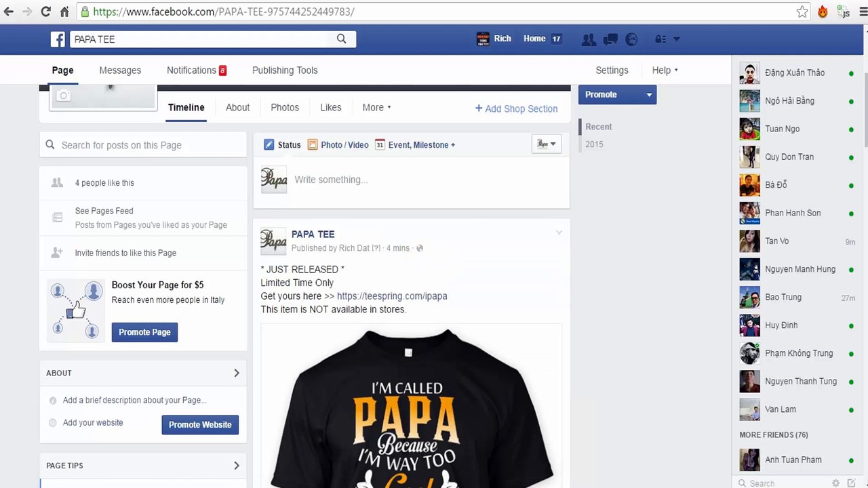Focus the Facebook search field
The height and width of the screenshot is (488, 868).
tap(200, 39)
